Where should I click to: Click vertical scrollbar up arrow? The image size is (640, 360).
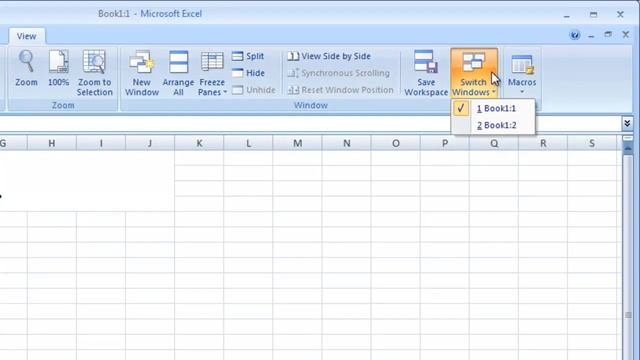click(x=628, y=148)
